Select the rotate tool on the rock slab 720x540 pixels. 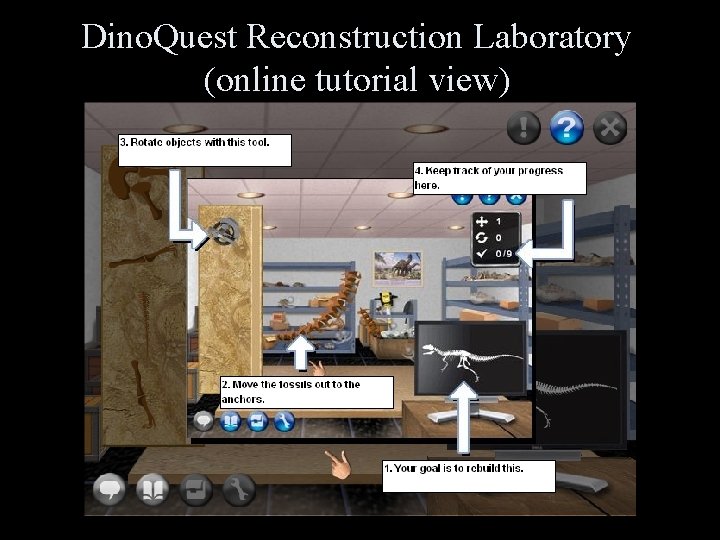[x=224, y=231]
